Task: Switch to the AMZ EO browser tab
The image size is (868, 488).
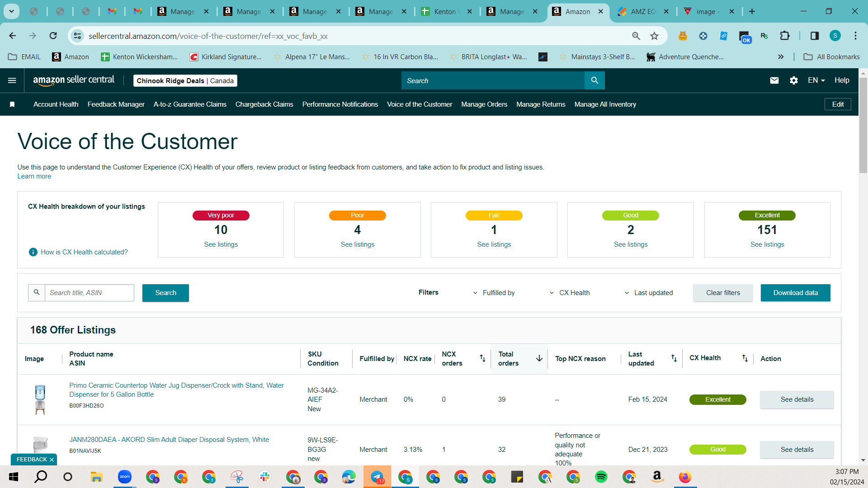Action: (644, 11)
